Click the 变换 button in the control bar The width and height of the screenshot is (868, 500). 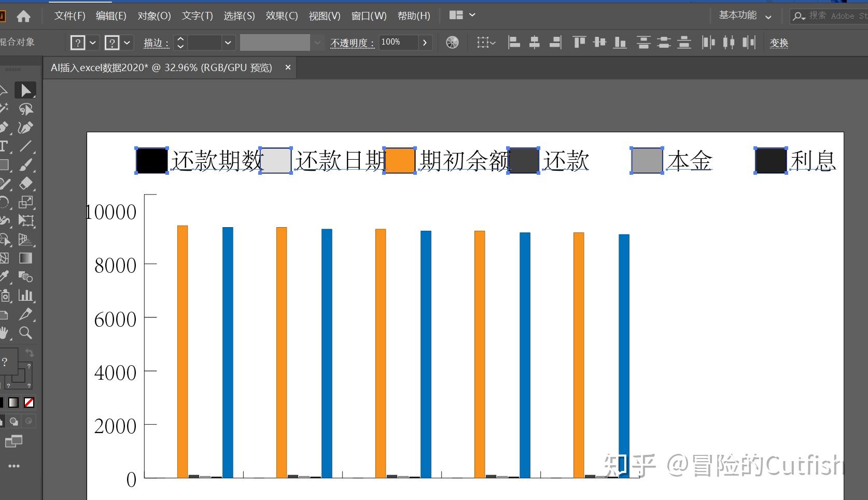[779, 44]
